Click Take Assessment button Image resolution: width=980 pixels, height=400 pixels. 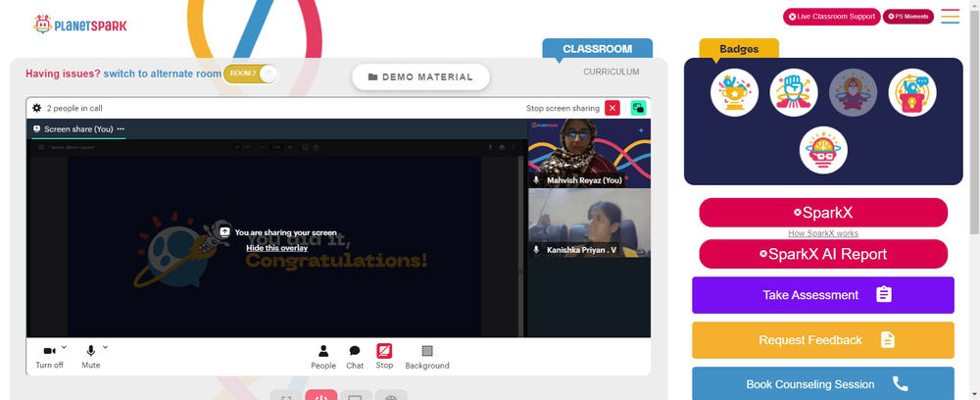coord(823,295)
